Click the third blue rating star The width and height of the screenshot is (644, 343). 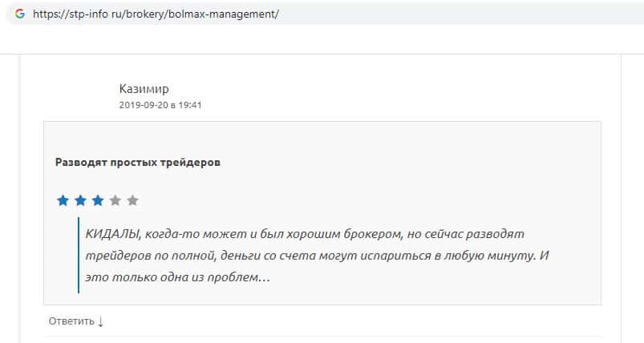pos(97,200)
